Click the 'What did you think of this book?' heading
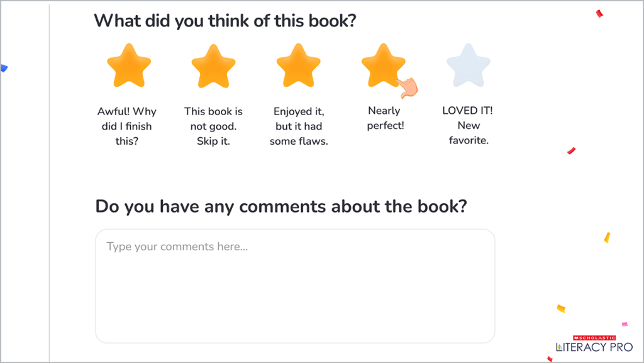 (225, 21)
